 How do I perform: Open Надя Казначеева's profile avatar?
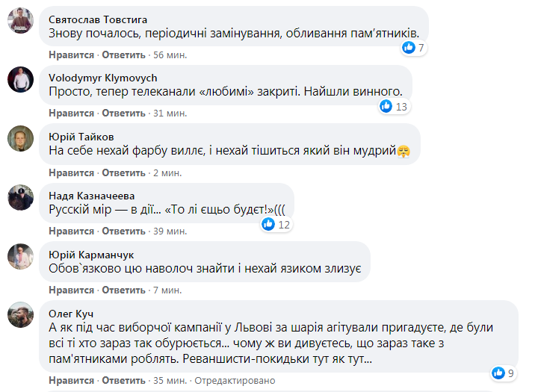[20, 197]
